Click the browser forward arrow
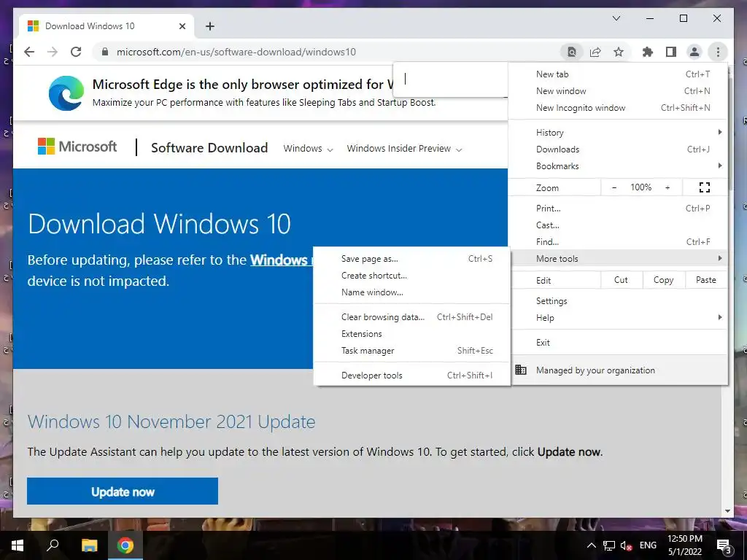Image resolution: width=747 pixels, height=560 pixels. 53,52
